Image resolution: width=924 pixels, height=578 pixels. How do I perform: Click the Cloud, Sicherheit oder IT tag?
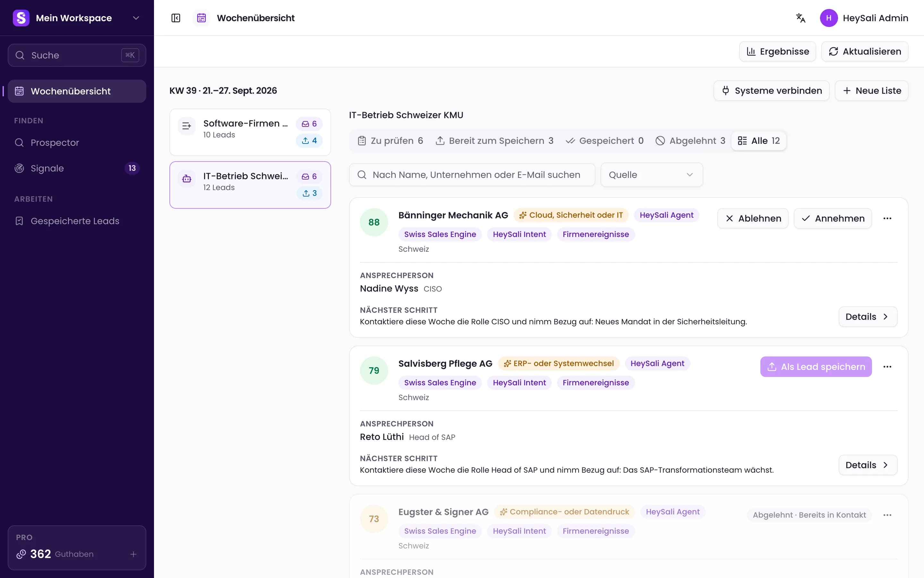(x=571, y=215)
